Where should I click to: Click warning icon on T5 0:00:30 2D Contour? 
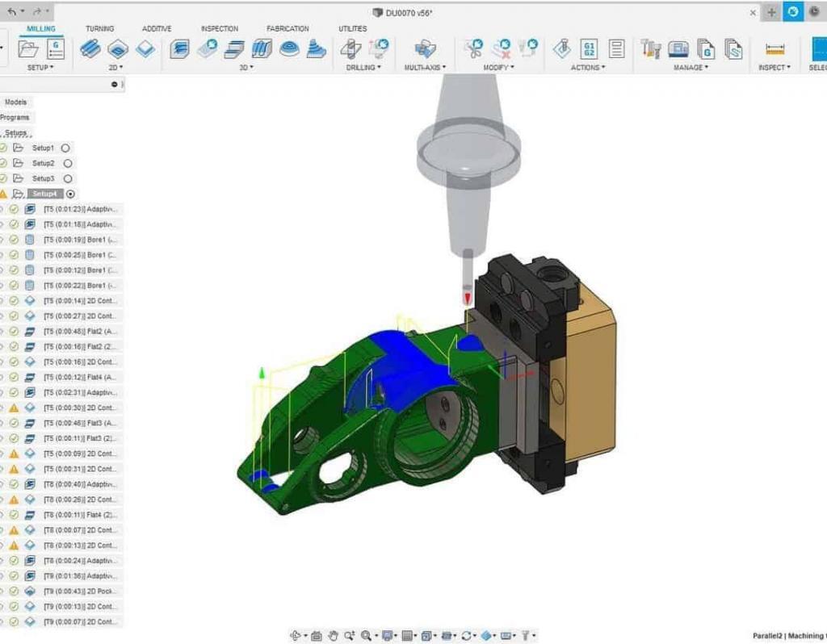(14, 408)
